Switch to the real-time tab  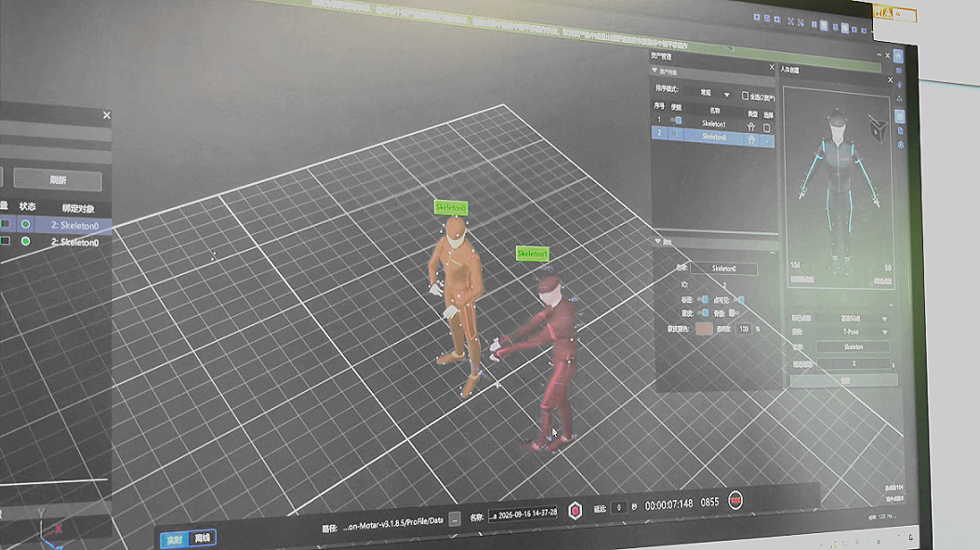[x=175, y=540]
